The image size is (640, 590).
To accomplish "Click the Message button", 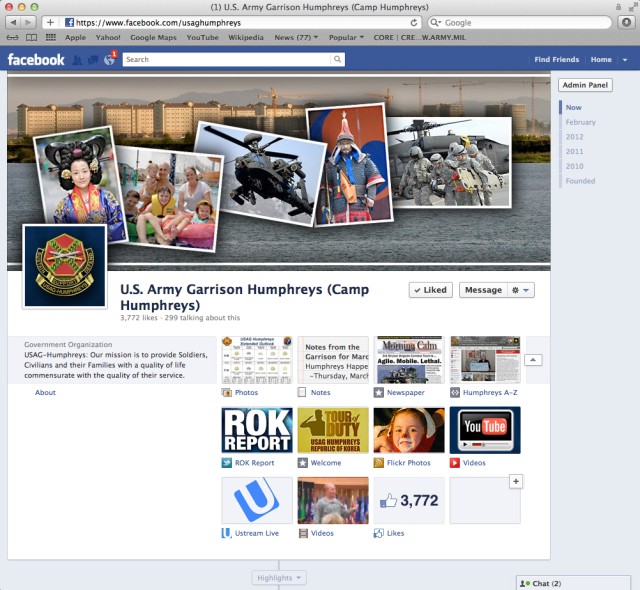I will point(483,290).
